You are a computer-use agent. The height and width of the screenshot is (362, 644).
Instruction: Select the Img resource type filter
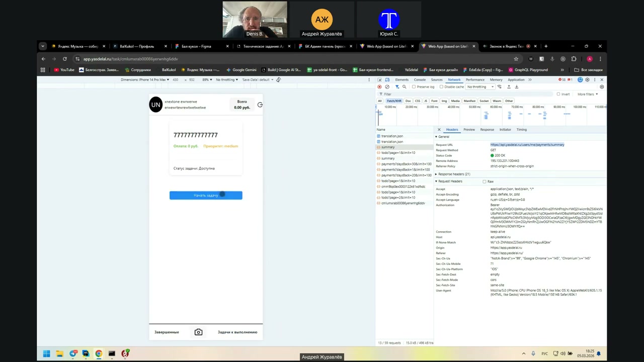pyautogui.click(x=444, y=101)
